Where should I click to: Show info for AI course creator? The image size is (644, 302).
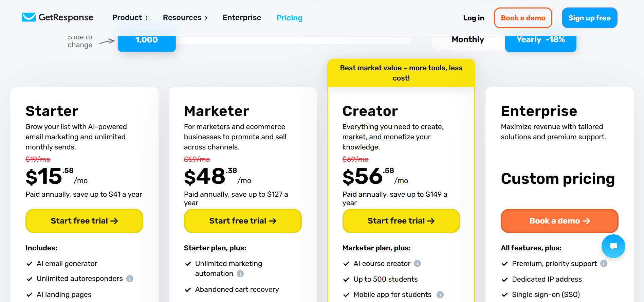pyautogui.click(x=418, y=264)
